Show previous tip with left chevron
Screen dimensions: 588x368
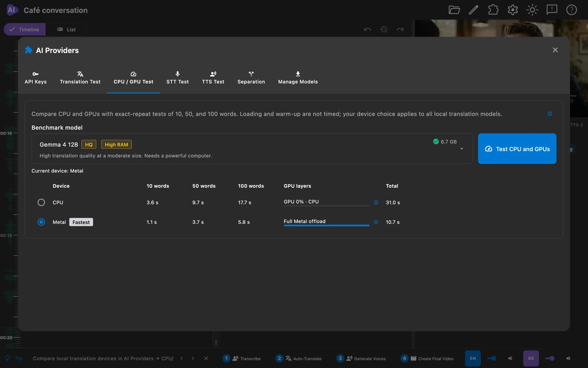(182, 358)
